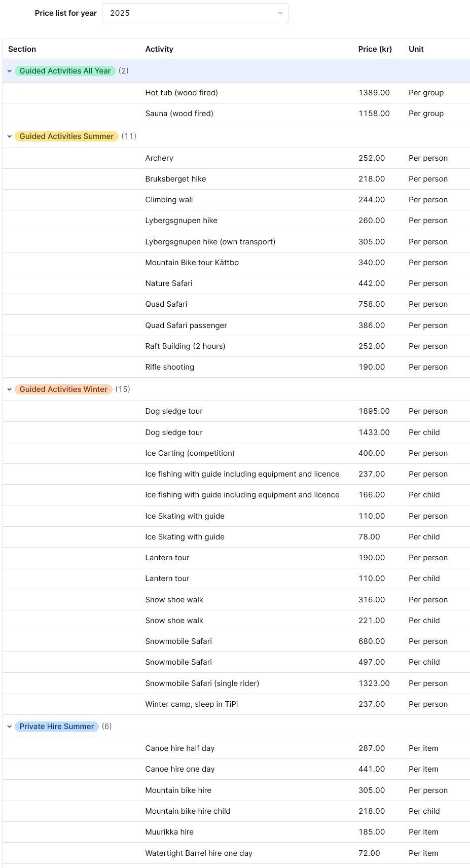Click the Quad Safari passenger activity
The image size is (470, 868).
click(186, 325)
